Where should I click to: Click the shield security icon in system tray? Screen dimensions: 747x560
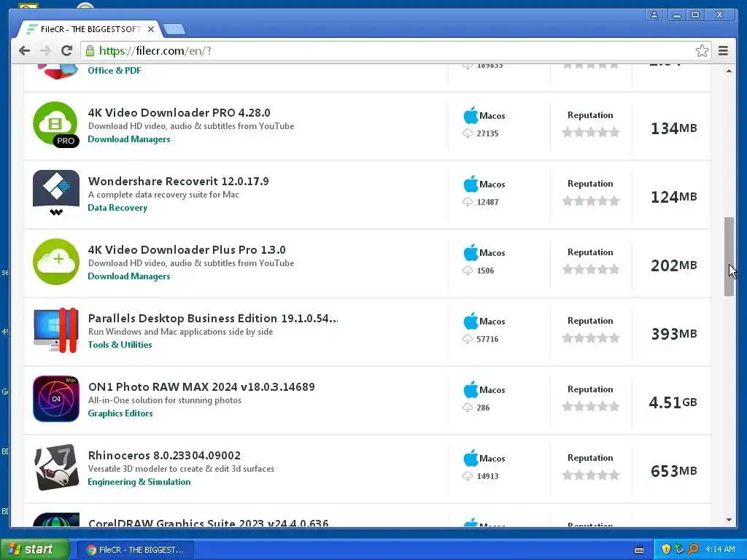(x=666, y=550)
